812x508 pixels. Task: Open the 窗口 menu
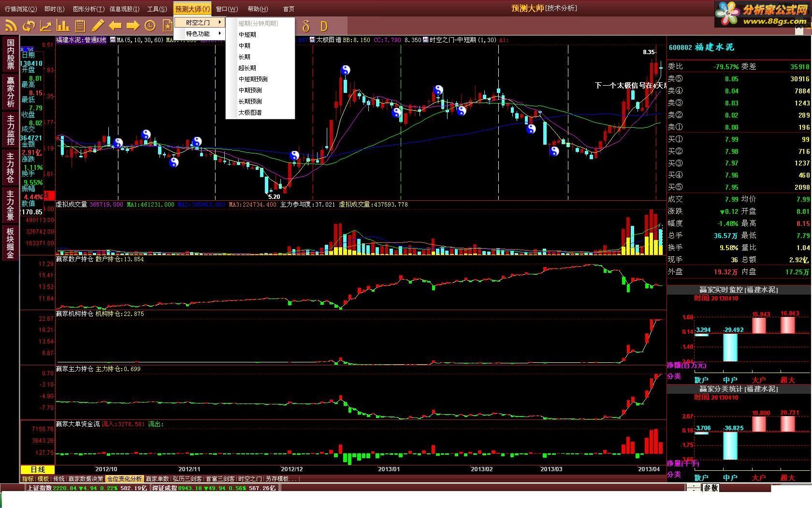pyautogui.click(x=227, y=9)
